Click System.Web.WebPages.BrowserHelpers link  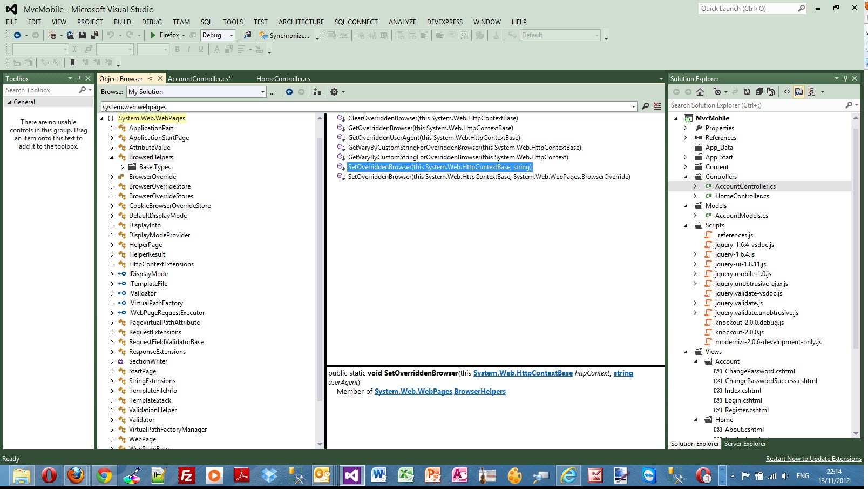pyautogui.click(x=440, y=392)
